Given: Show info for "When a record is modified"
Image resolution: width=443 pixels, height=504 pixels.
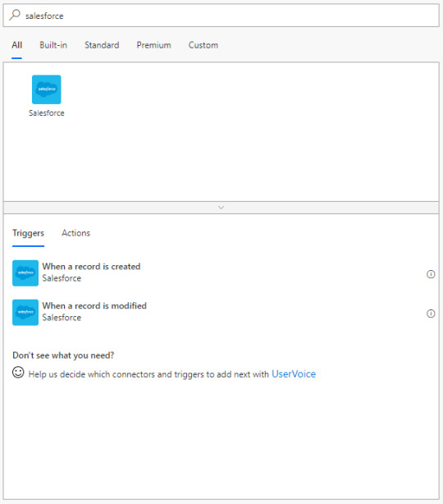Looking at the screenshot, I should 431,314.
